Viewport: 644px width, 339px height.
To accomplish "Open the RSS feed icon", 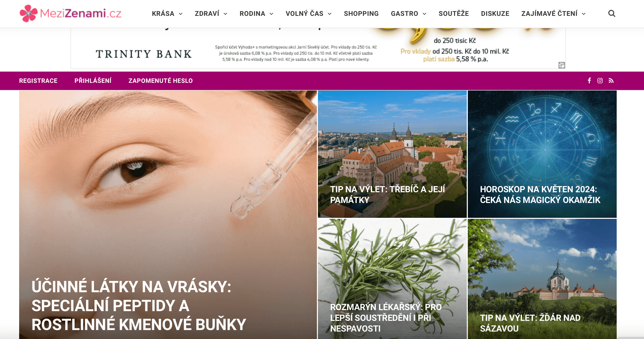I will click(x=611, y=81).
